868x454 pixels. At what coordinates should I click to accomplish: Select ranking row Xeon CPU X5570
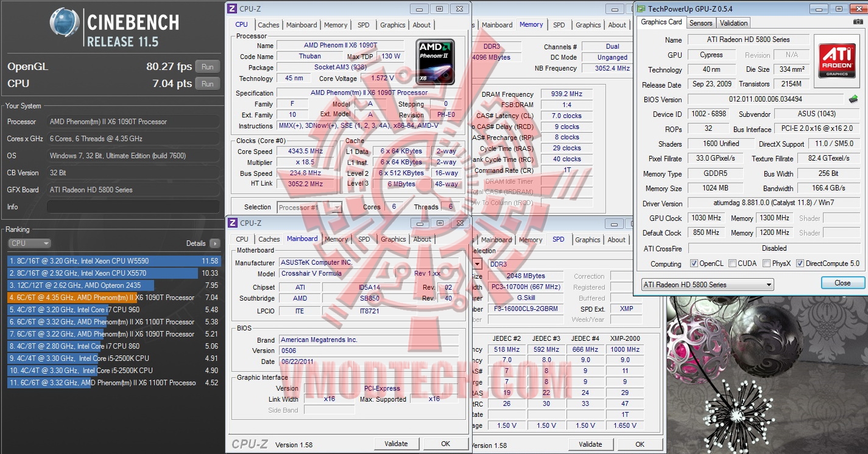coord(114,273)
